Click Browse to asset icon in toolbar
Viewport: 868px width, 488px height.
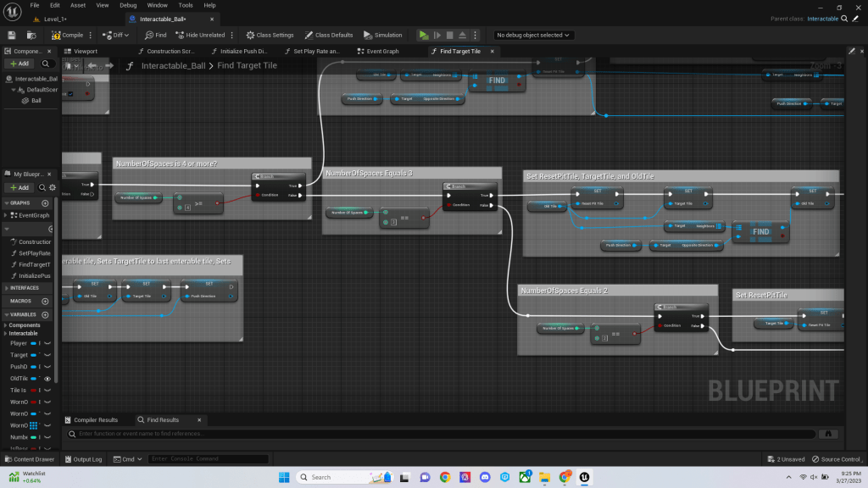tap(31, 35)
